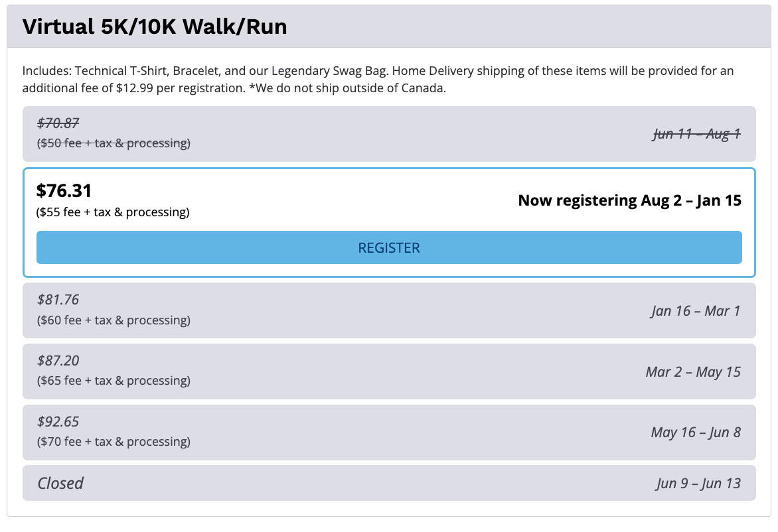Select the $92.65 price tier
This screenshot has width=778, height=532.
click(58, 422)
